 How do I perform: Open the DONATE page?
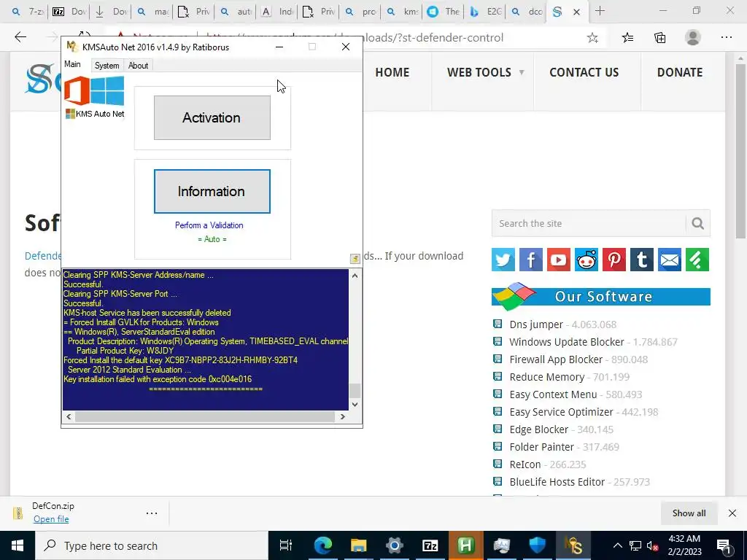[x=680, y=72]
